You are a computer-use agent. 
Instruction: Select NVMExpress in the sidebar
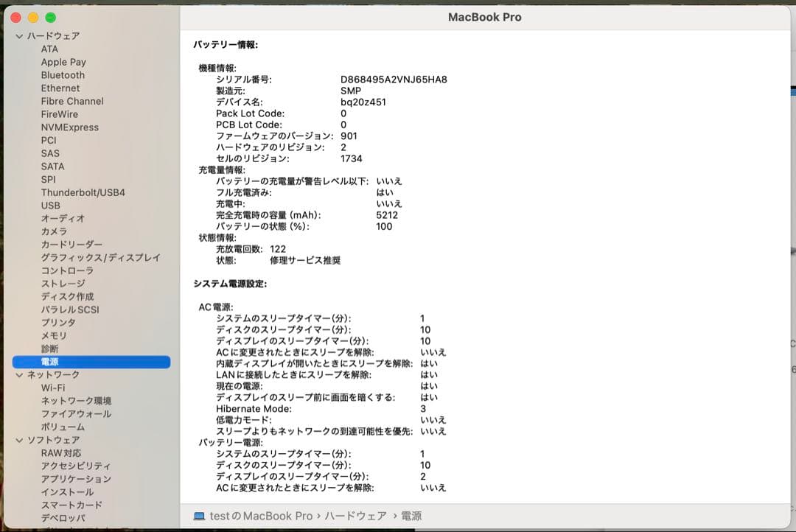tap(71, 127)
